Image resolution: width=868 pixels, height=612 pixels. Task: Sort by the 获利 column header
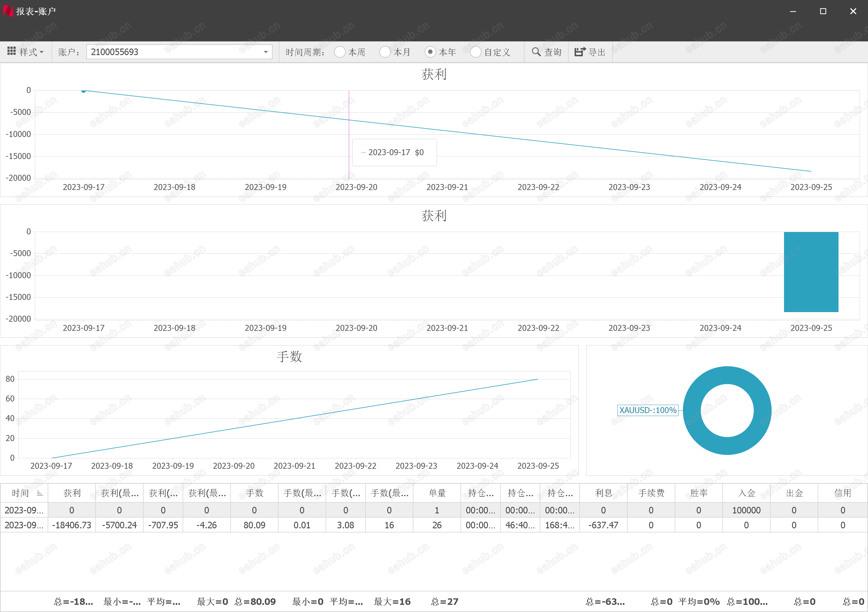tap(72, 493)
